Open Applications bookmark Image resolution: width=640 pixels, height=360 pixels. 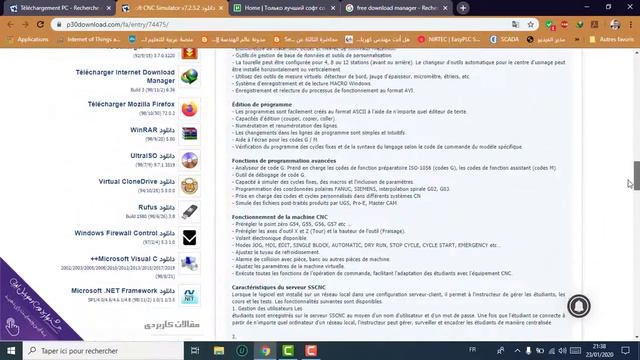[28, 40]
